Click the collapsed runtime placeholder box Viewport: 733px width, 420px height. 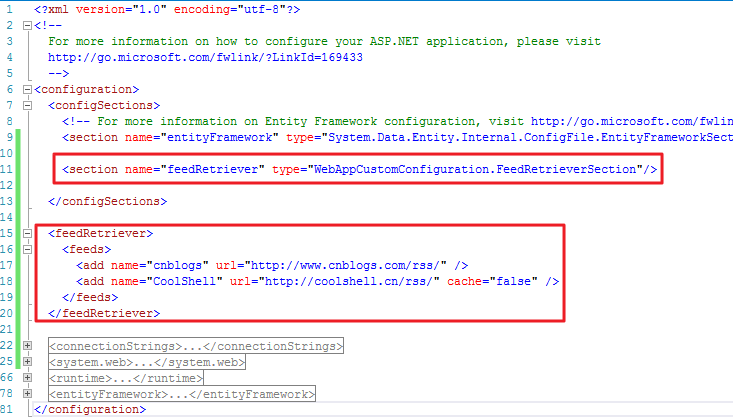click(126, 378)
